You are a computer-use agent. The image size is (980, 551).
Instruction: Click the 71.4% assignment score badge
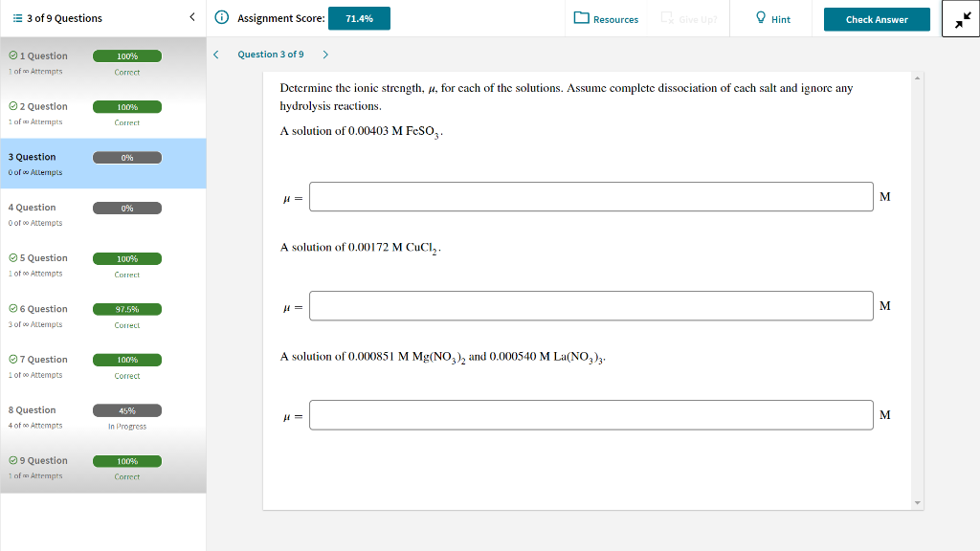[x=360, y=18]
